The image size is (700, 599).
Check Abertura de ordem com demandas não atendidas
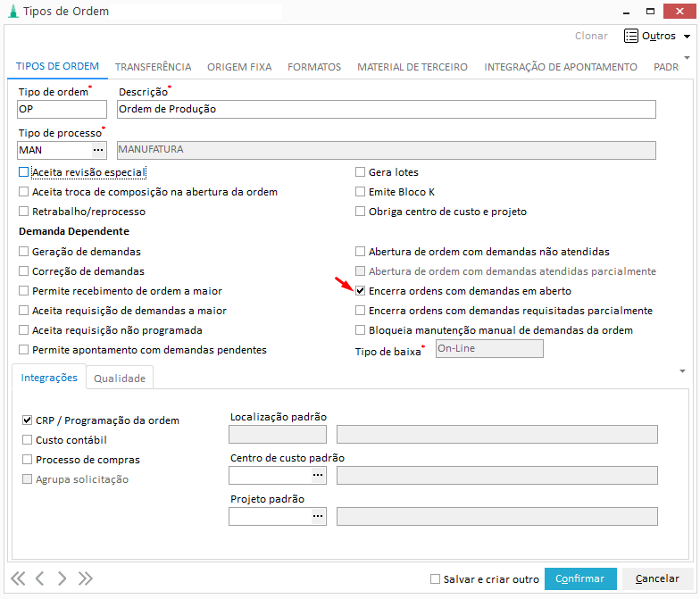point(361,252)
